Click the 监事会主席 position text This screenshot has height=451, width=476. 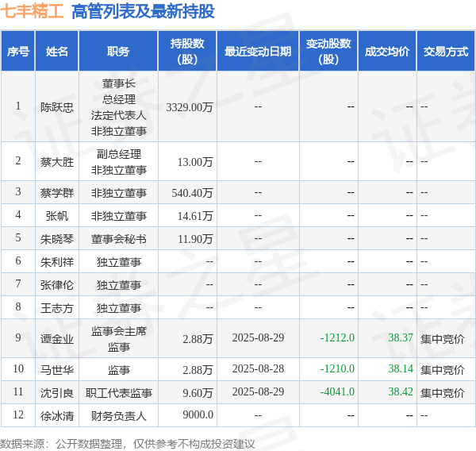click(119, 331)
